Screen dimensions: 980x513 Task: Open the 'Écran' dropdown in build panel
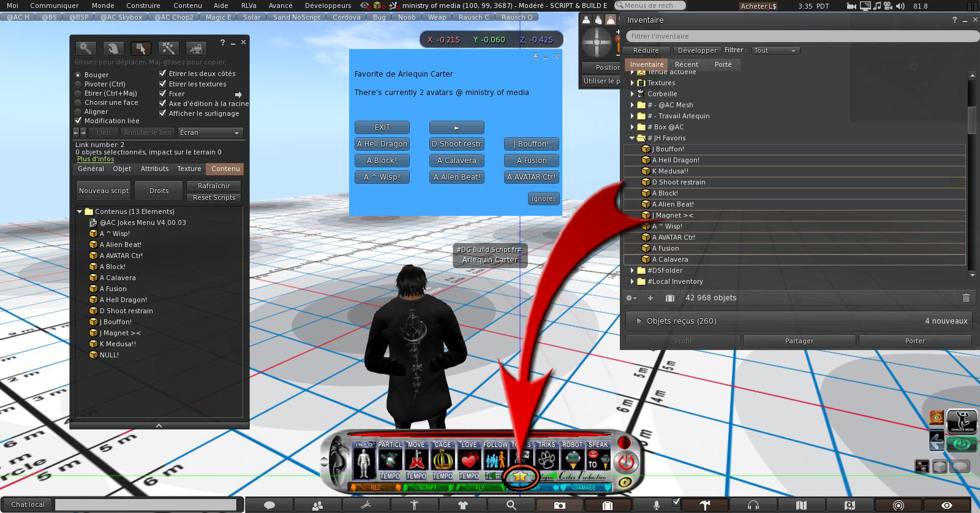coord(209,132)
